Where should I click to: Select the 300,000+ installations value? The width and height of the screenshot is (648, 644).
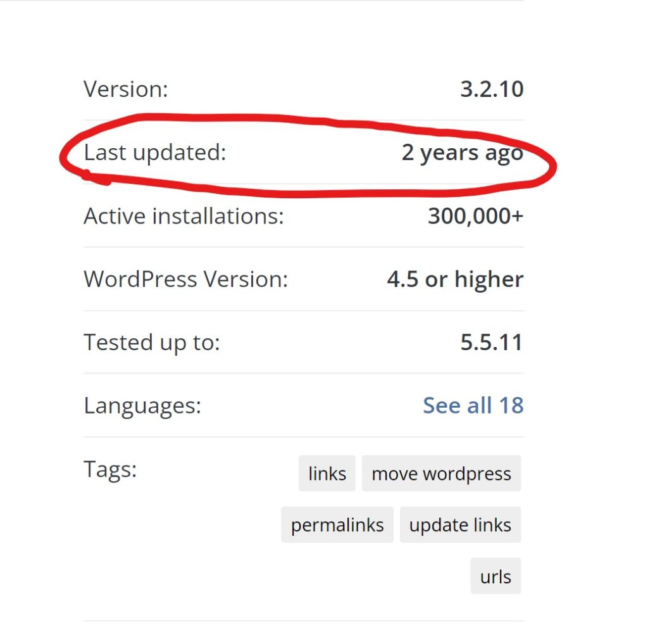click(x=476, y=217)
